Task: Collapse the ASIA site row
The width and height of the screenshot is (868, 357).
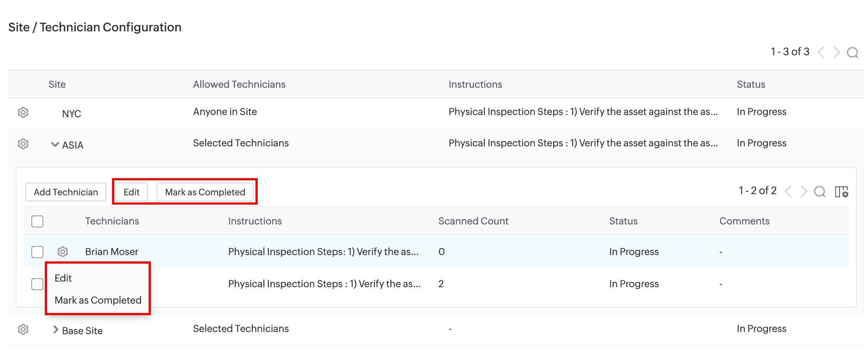Action: [55, 145]
